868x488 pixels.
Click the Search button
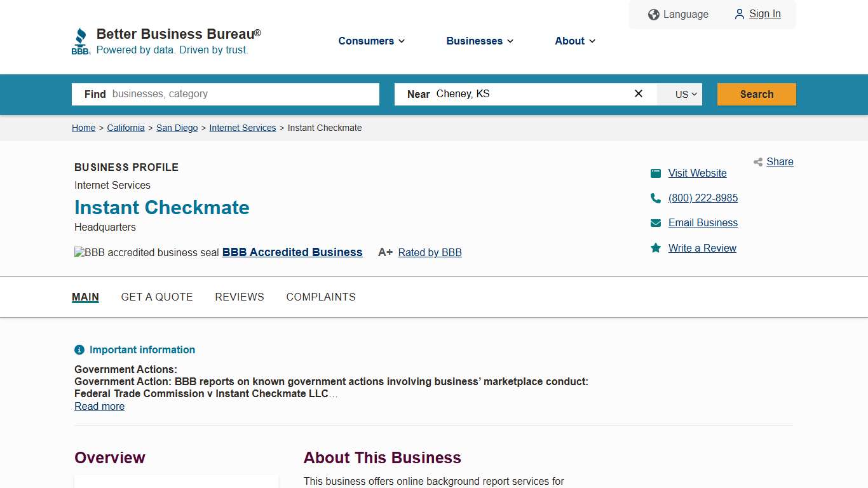pyautogui.click(x=756, y=93)
